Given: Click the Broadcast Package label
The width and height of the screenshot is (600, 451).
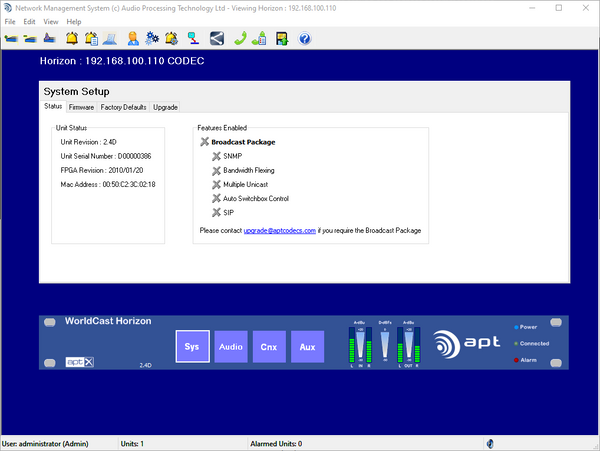Looking at the screenshot, I should point(243,142).
